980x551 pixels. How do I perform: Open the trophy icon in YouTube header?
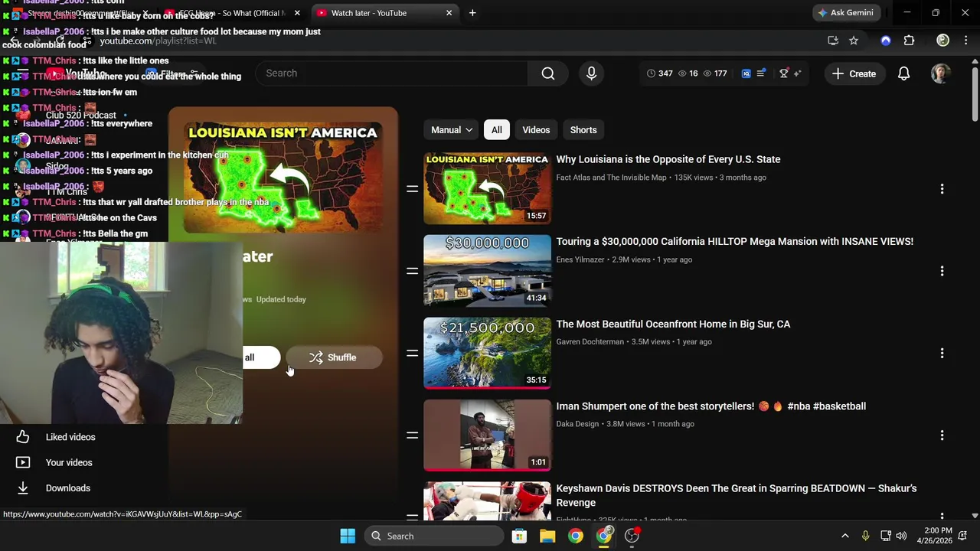[x=783, y=73]
